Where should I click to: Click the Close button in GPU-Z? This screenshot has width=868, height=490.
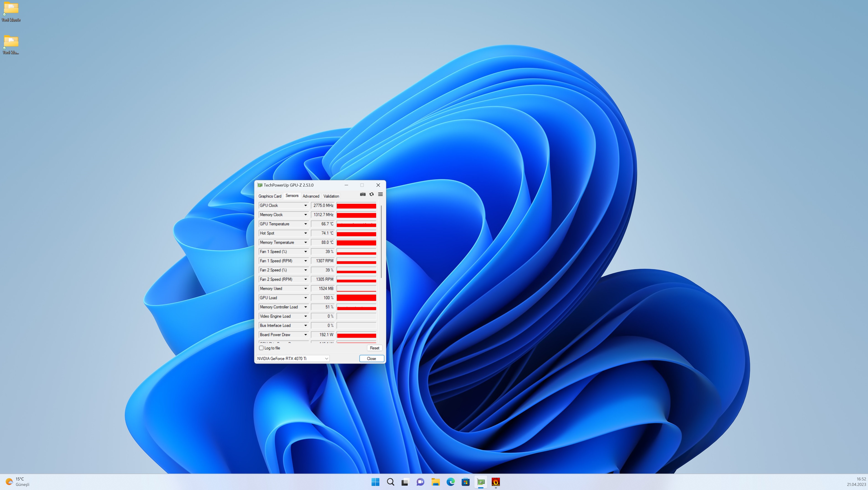point(371,359)
